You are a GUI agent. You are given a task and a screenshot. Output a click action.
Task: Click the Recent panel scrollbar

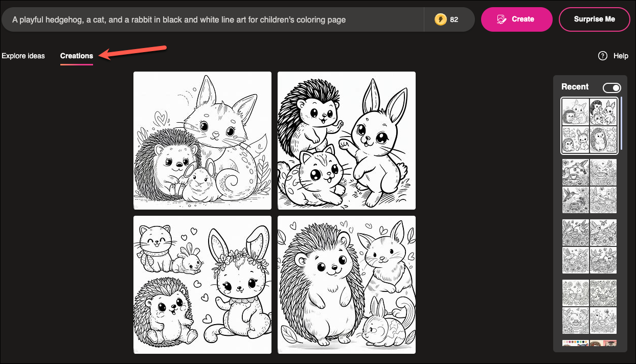pyautogui.click(x=622, y=123)
